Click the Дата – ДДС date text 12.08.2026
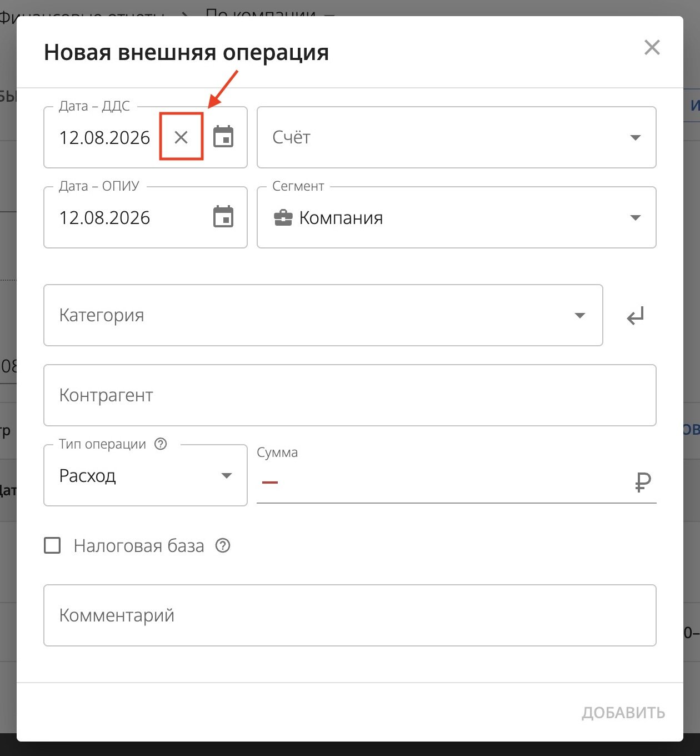 [104, 138]
